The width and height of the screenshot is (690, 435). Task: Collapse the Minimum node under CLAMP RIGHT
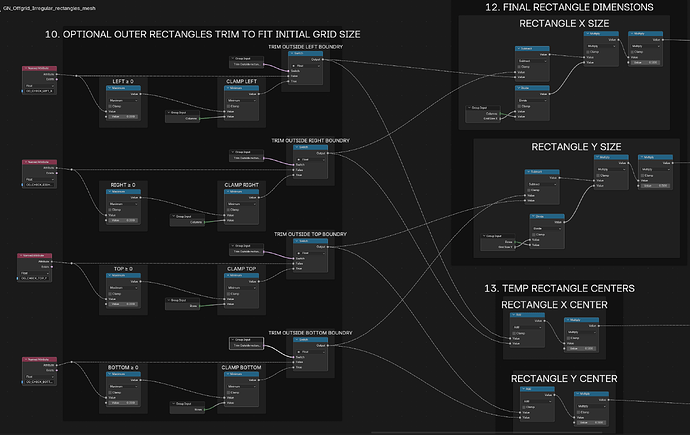click(228, 192)
